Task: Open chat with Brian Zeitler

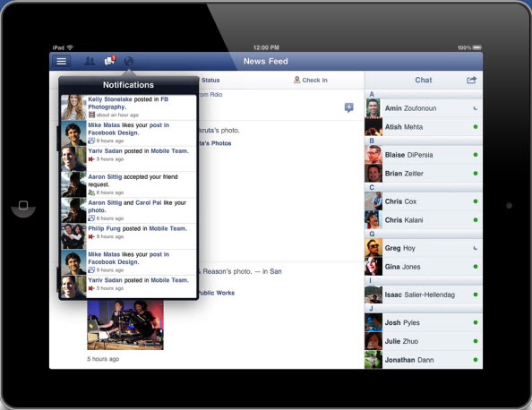Action: [424, 174]
